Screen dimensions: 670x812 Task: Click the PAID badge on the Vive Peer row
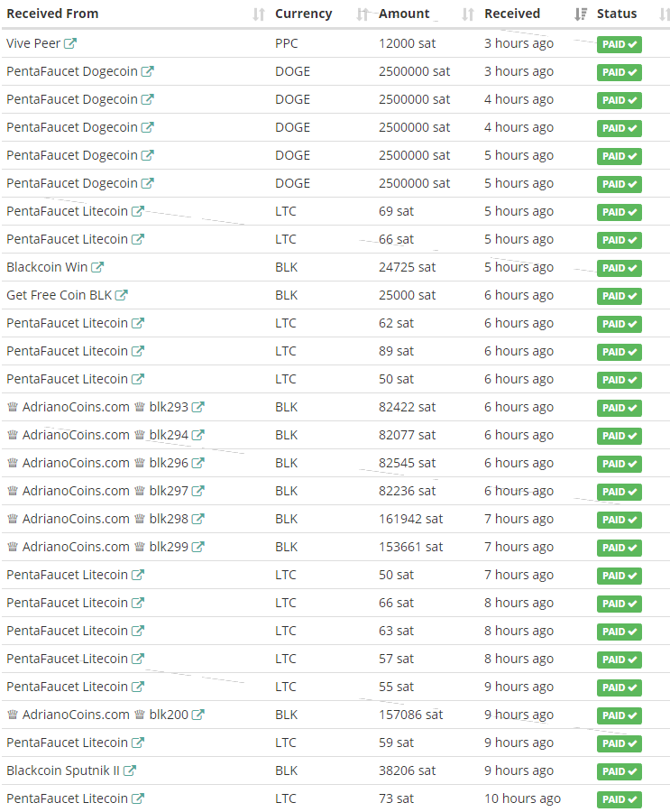(x=620, y=43)
